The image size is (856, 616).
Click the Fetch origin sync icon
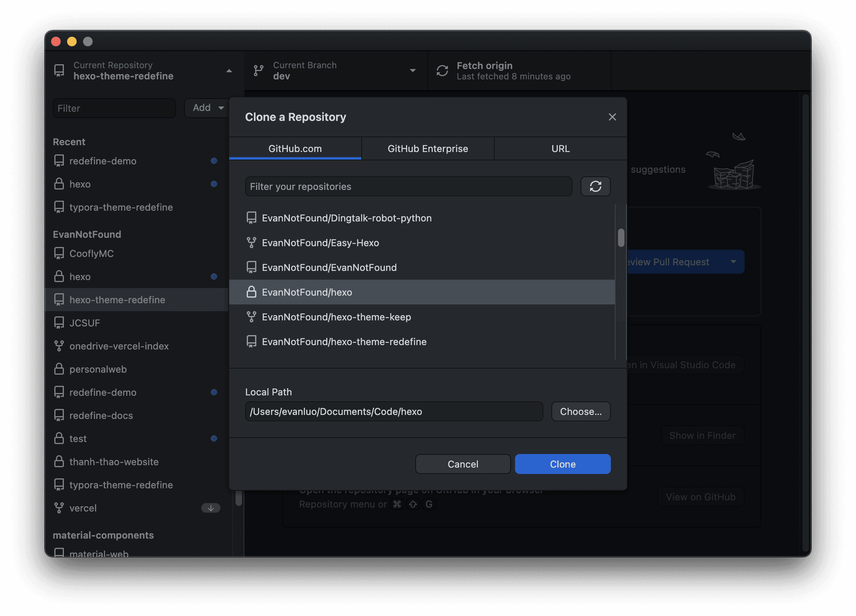(442, 70)
